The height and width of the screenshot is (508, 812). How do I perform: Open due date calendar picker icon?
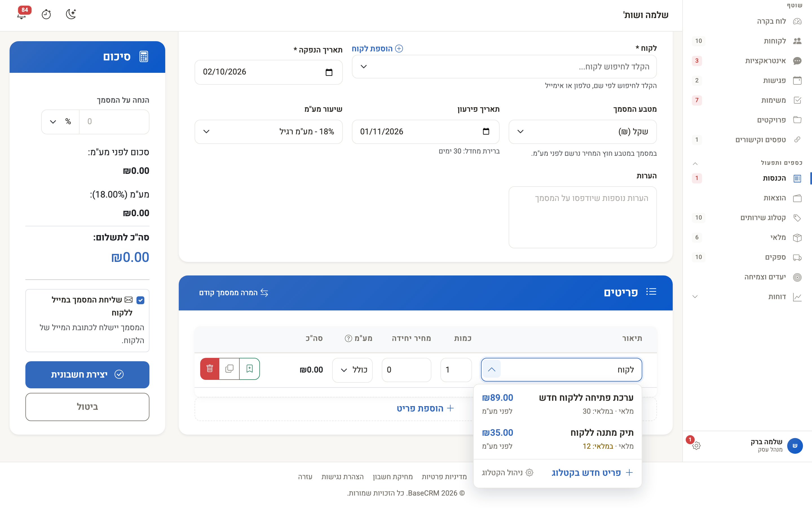[486, 131]
